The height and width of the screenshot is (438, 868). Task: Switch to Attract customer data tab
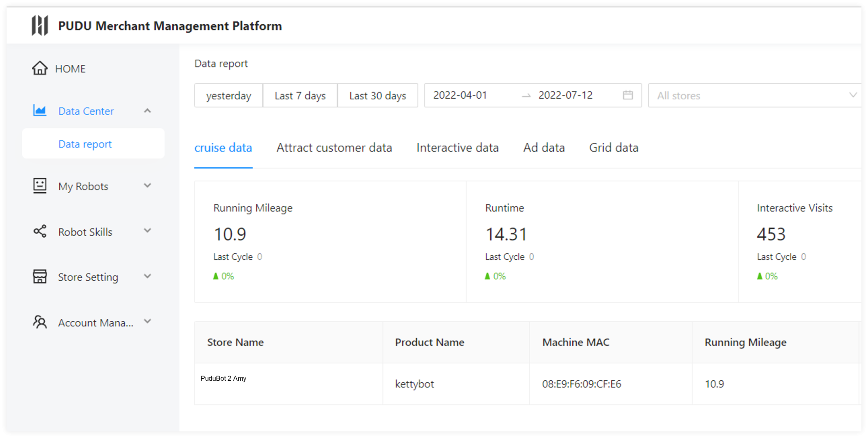334,148
